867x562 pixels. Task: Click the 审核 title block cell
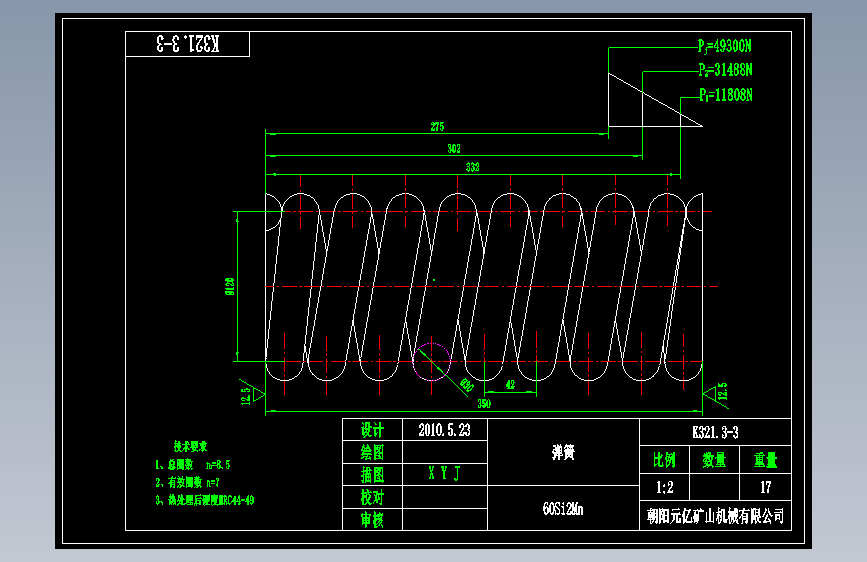(372, 519)
